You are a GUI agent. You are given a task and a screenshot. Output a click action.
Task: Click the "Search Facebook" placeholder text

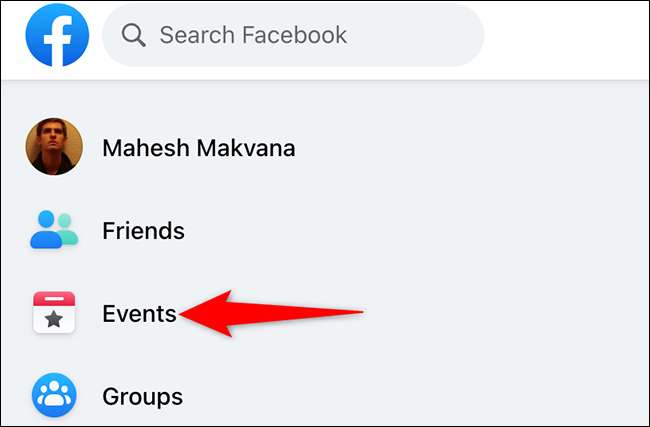tap(253, 36)
